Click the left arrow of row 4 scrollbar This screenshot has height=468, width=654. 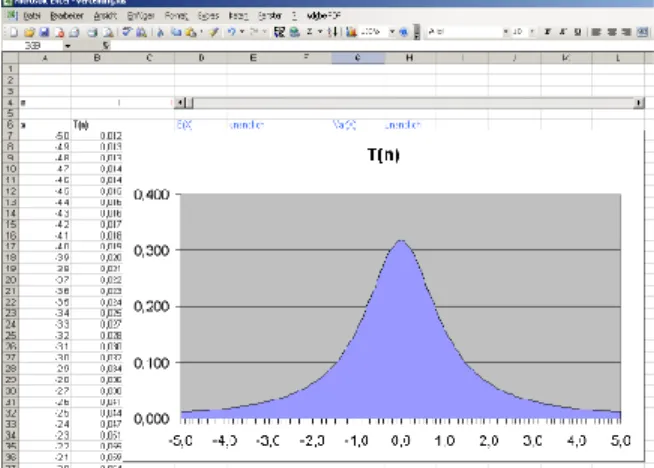[x=179, y=102]
